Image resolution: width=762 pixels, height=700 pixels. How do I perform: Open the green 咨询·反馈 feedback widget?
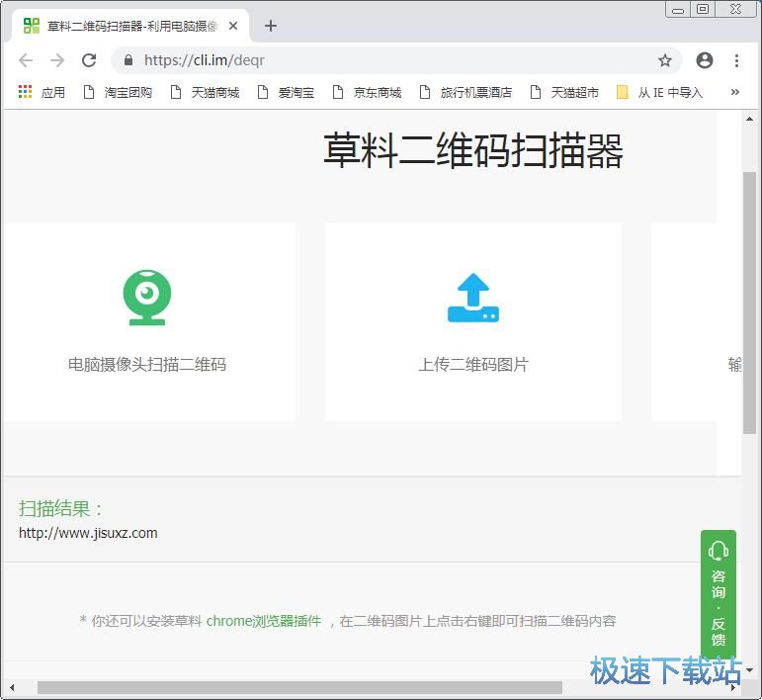click(719, 594)
